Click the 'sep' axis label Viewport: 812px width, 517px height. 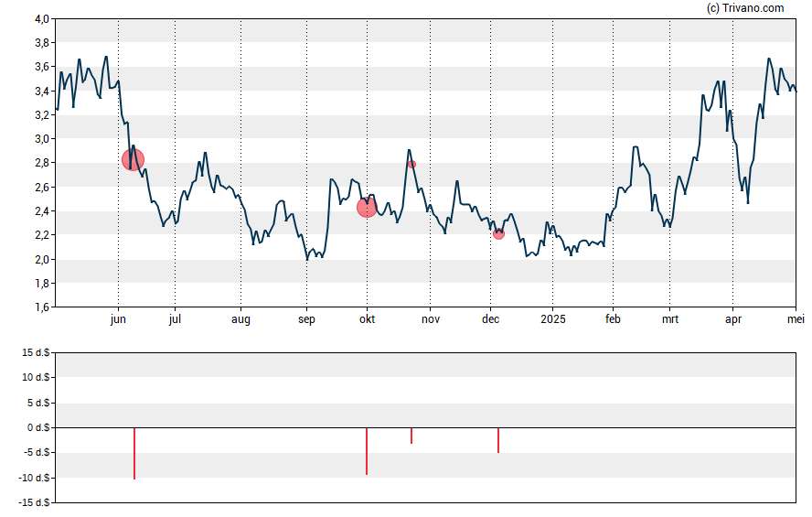(306, 319)
